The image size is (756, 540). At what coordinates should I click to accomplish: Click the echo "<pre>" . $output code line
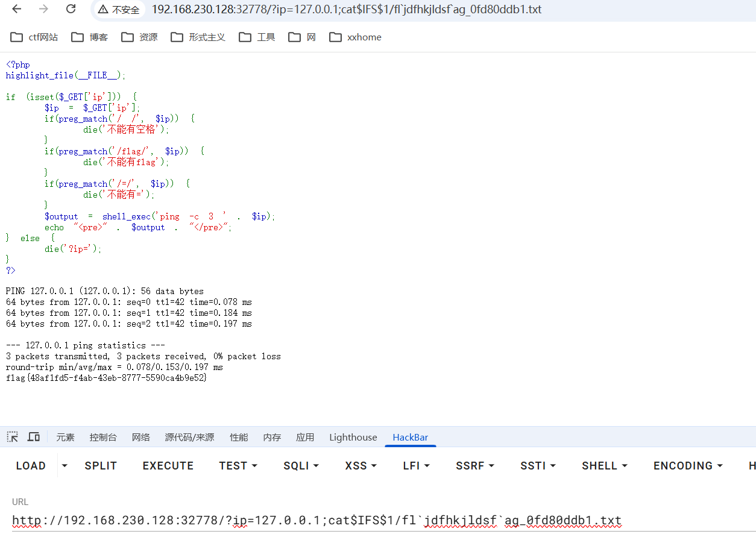pyautogui.click(x=138, y=227)
